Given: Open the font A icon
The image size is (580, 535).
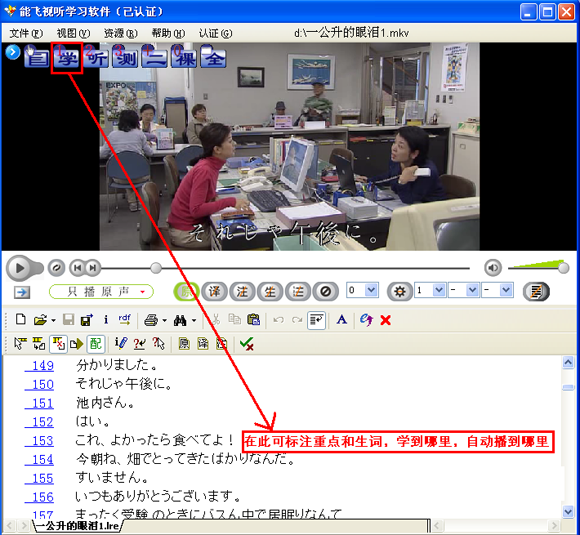Looking at the screenshot, I should (x=341, y=320).
